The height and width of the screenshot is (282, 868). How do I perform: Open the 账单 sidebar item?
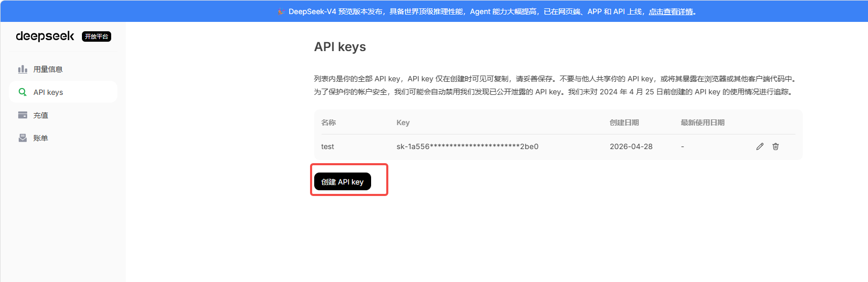pyautogui.click(x=63, y=138)
